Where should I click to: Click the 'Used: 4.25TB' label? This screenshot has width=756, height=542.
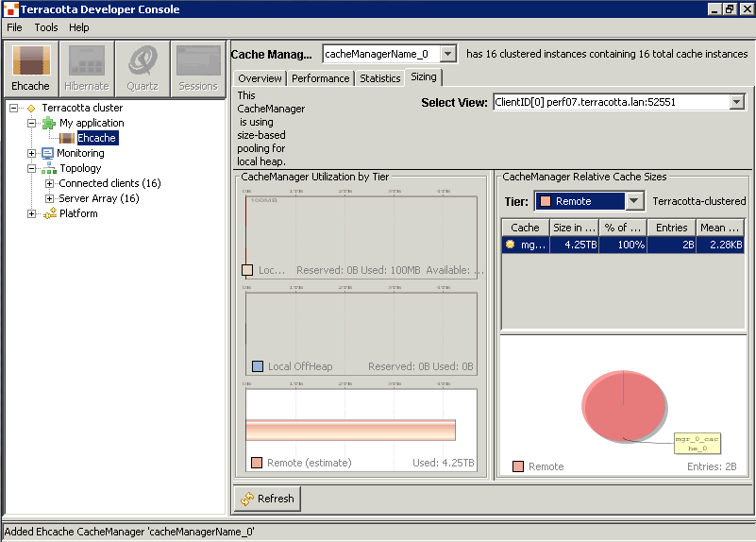click(x=443, y=463)
